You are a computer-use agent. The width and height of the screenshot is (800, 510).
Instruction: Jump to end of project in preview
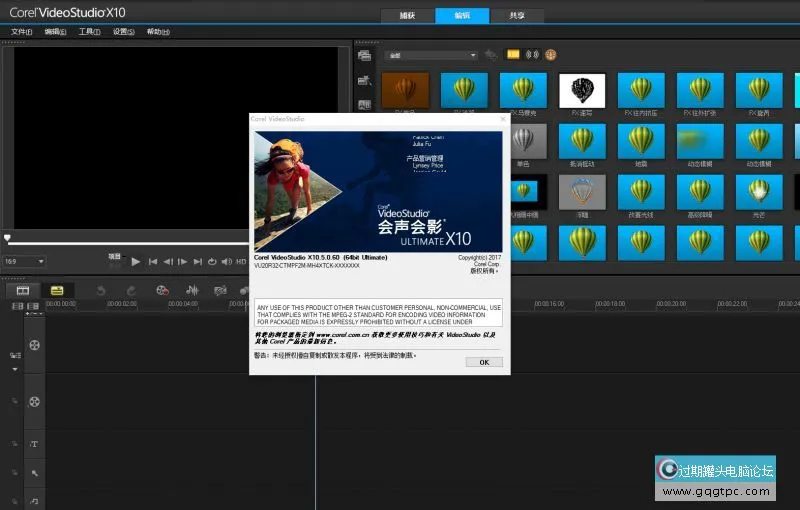(x=197, y=262)
